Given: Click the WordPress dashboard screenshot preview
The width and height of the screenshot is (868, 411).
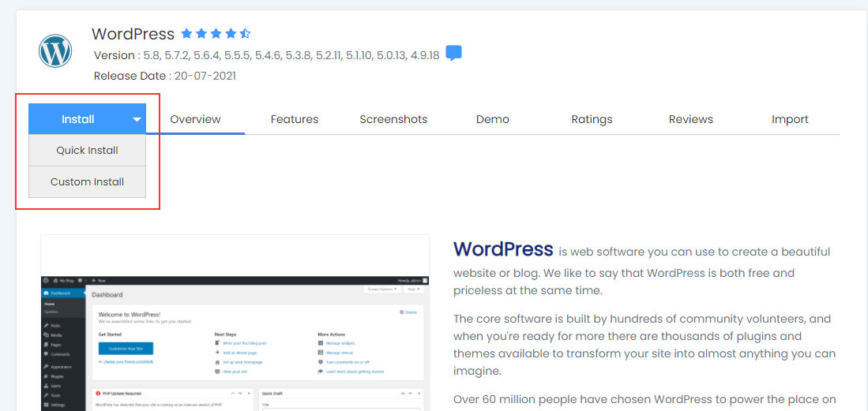Looking at the screenshot, I should [x=235, y=323].
